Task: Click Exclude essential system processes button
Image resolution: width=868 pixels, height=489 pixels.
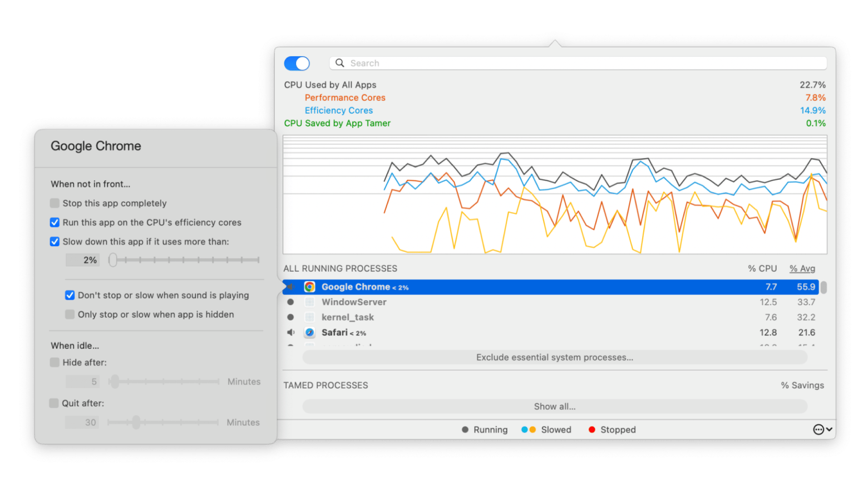Action: pyautogui.click(x=554, y=358)
